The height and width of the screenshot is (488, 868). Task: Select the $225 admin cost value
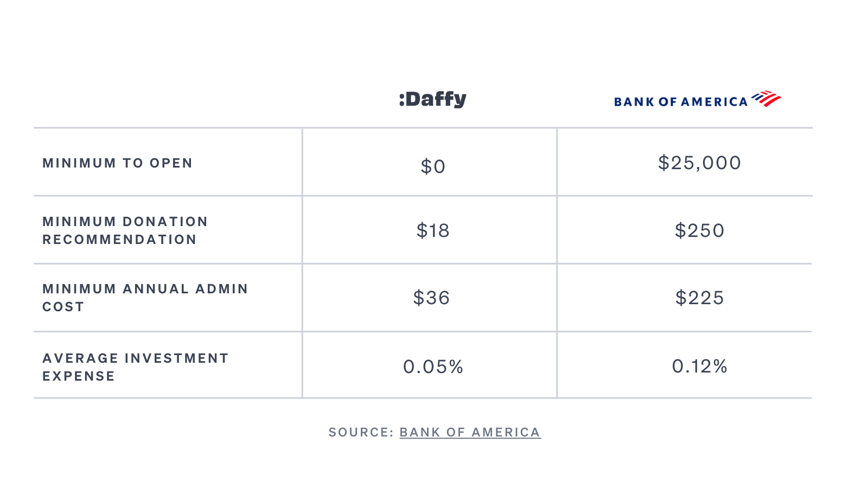[699, 298]
